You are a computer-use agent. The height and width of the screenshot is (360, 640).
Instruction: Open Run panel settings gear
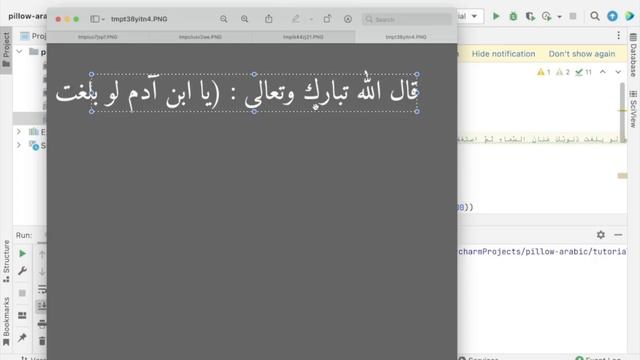pyautogui.click(x=600, y=235)
